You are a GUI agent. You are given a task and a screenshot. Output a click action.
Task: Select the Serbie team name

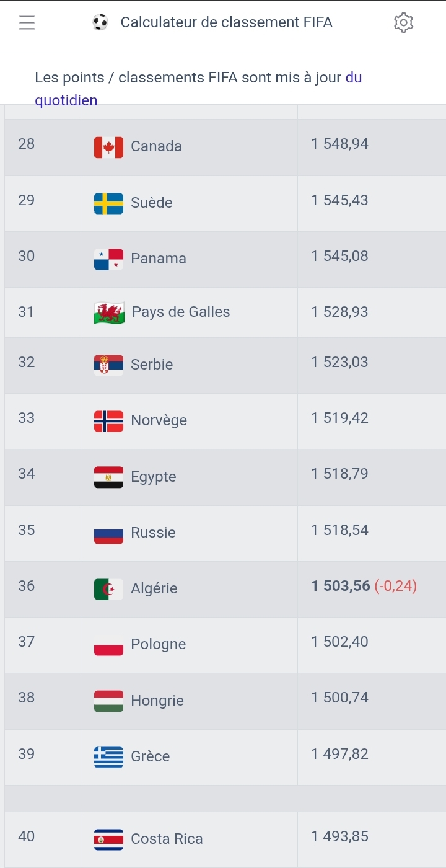tap(152, 365)
